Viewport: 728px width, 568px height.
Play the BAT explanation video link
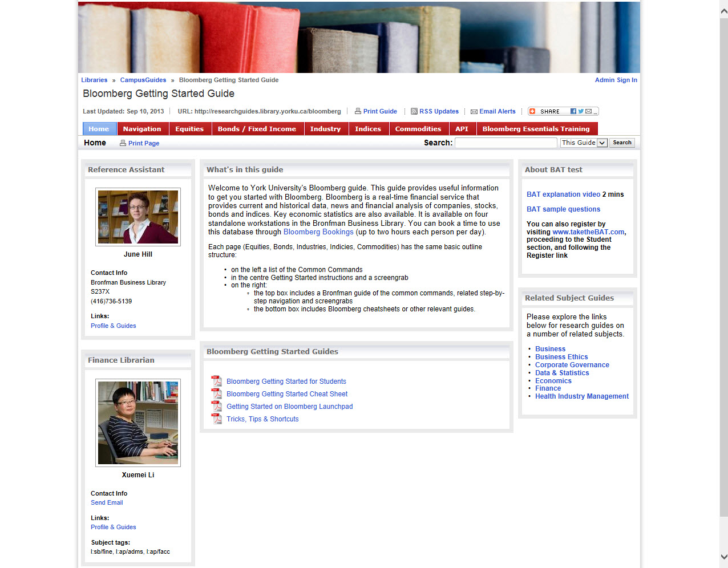point(564,194)
